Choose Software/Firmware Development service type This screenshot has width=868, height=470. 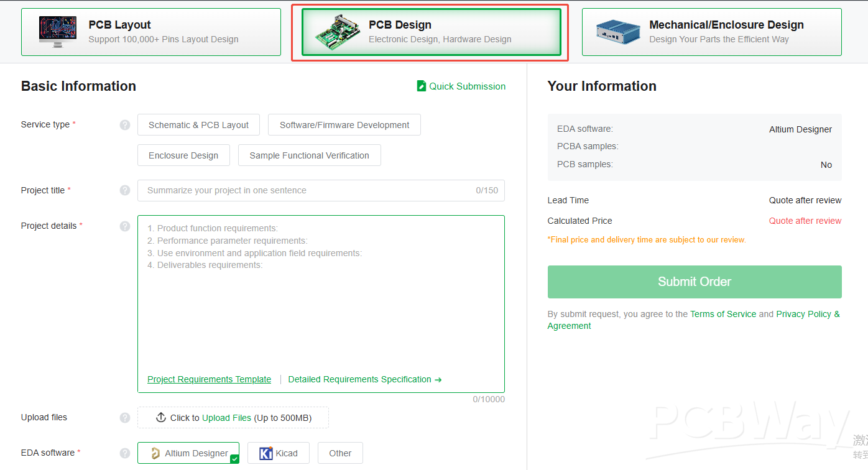click(344, 125)
